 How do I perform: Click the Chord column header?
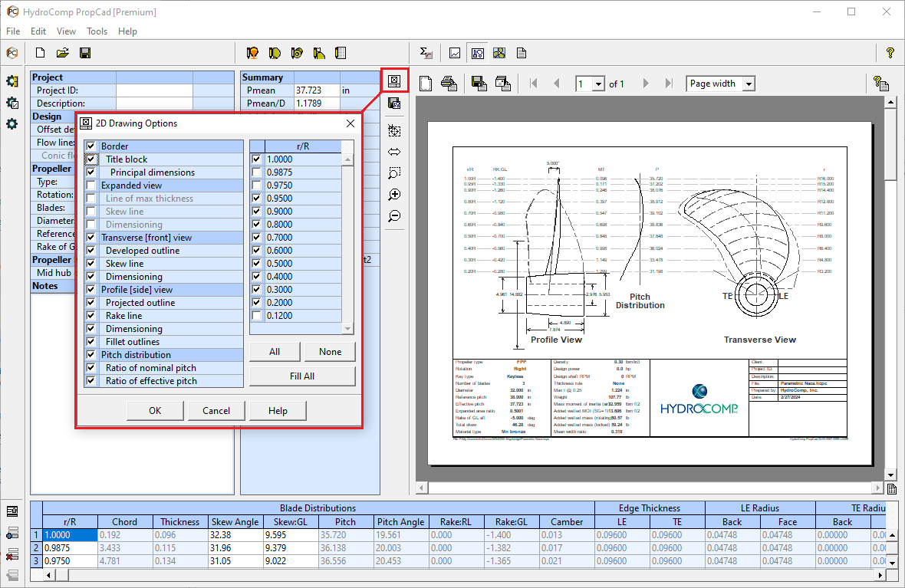pos(125,521)
